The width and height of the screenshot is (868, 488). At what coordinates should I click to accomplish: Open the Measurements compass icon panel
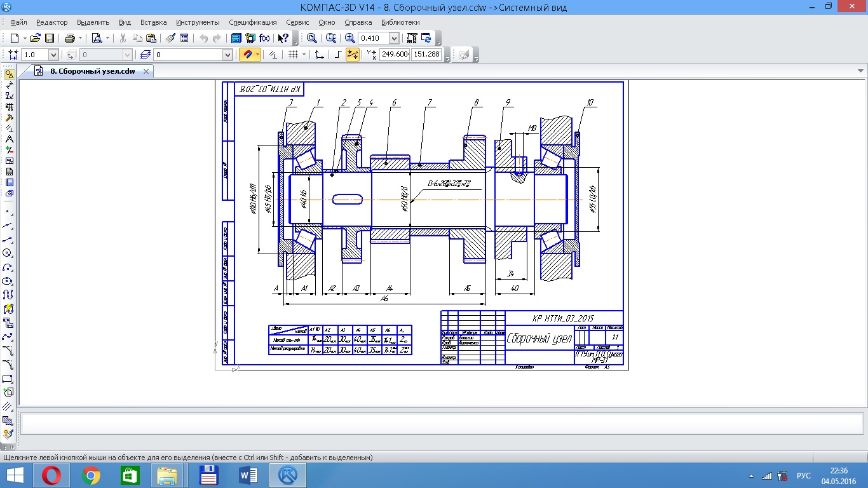coord(9,139)
